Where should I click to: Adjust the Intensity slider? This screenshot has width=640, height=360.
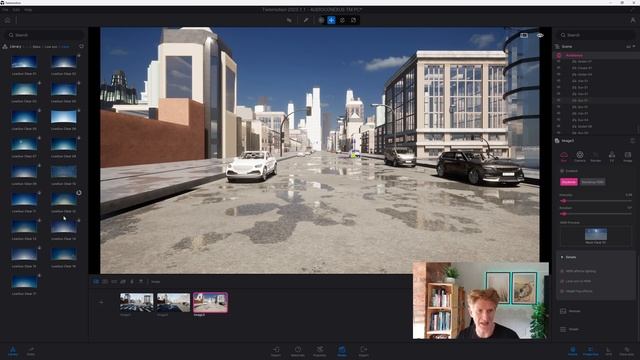click(596, 201)
